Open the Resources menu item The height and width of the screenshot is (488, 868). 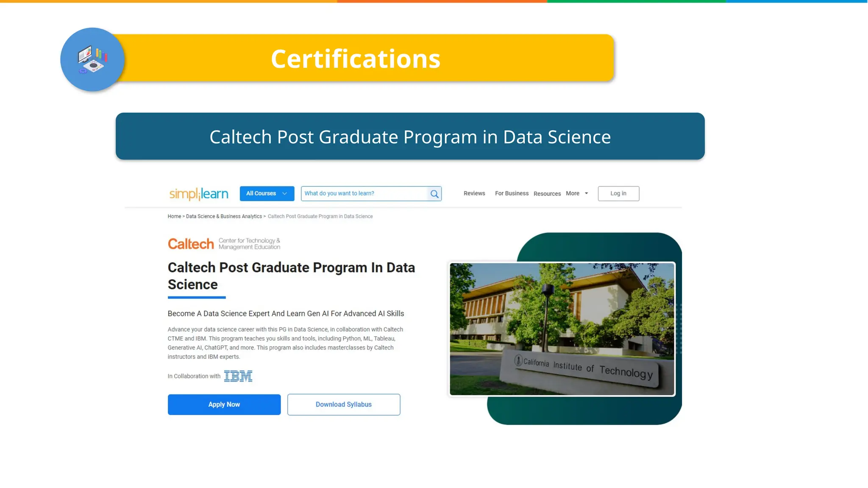[547, 194]
